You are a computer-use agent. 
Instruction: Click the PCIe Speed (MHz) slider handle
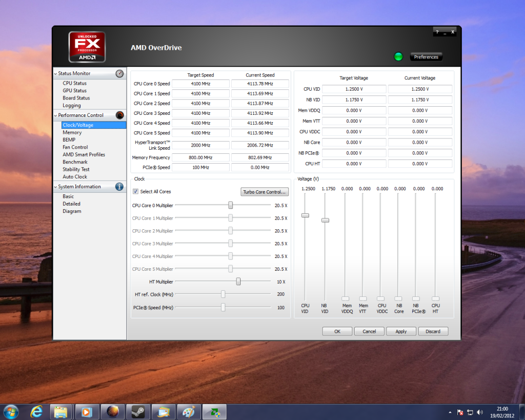coord(223,307)
